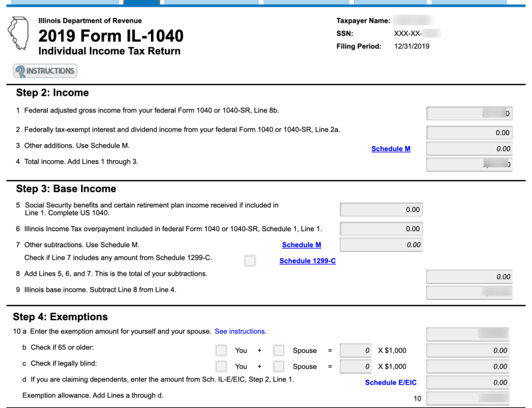Click the 'Illinois Department of Revenue' text
This screenshot has width=532, height=408.
[x=90, y=21]
